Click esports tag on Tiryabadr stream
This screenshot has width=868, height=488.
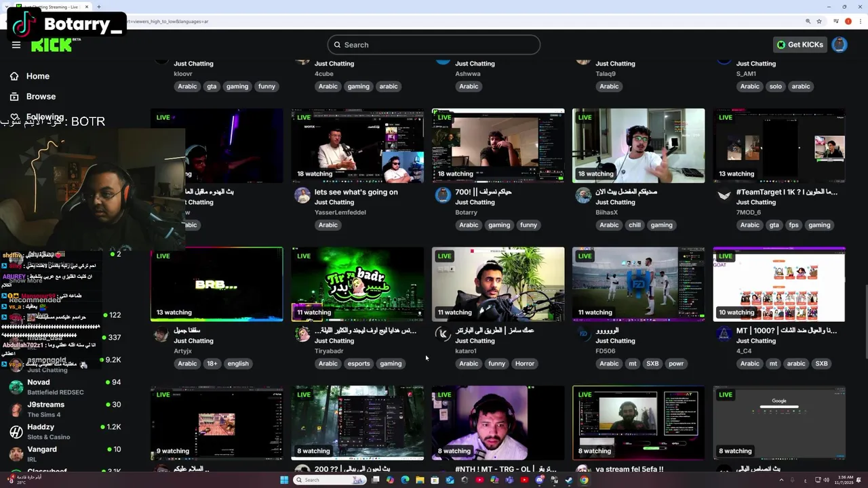[359, 363]
